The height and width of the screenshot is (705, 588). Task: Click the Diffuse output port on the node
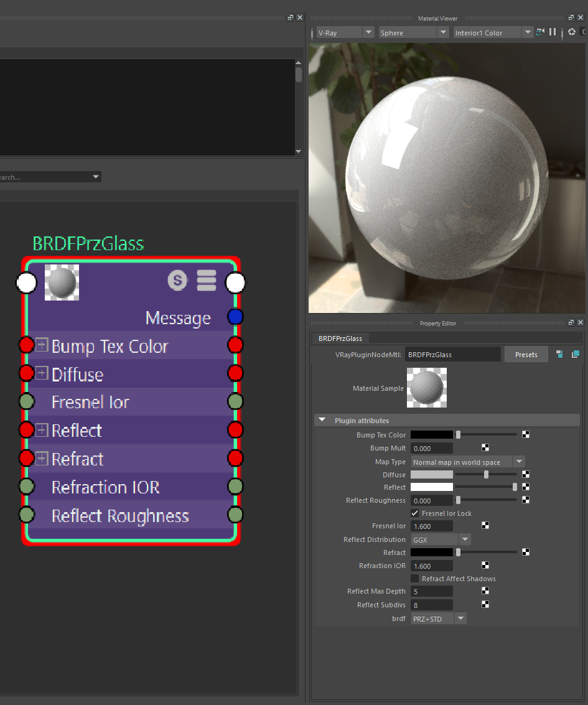point(235,373)
